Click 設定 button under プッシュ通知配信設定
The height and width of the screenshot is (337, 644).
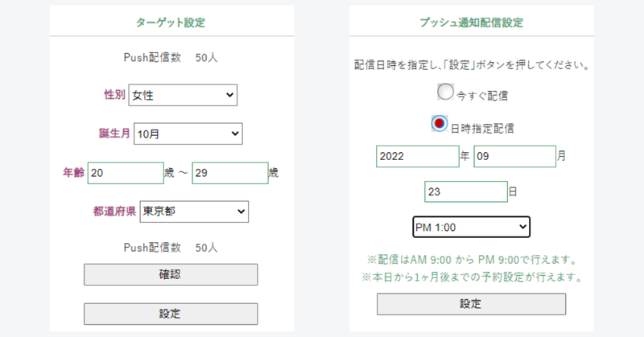(x=471, y=304)
